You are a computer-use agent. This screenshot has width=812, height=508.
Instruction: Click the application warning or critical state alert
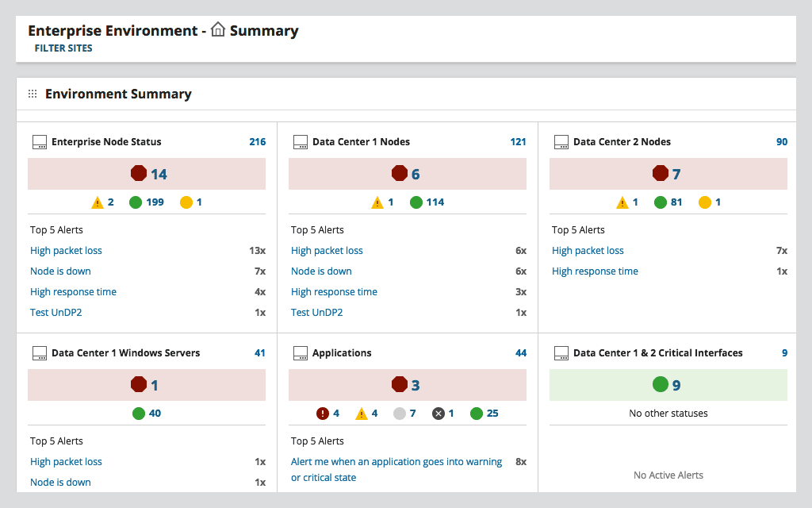tap(396, 468)
